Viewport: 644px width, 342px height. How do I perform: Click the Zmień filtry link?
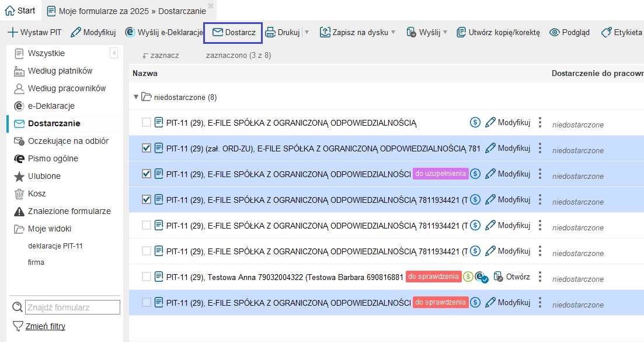[x=45, y=326]
